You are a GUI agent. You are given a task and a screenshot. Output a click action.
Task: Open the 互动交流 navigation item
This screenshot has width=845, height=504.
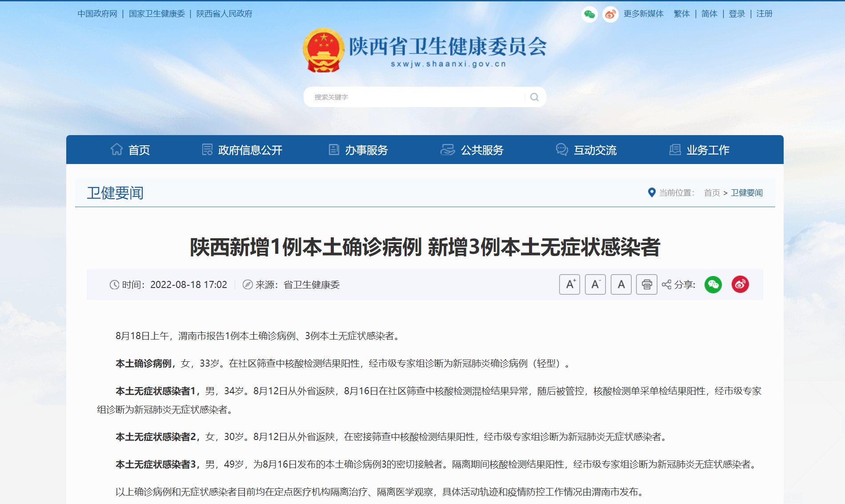pos(586,150)
